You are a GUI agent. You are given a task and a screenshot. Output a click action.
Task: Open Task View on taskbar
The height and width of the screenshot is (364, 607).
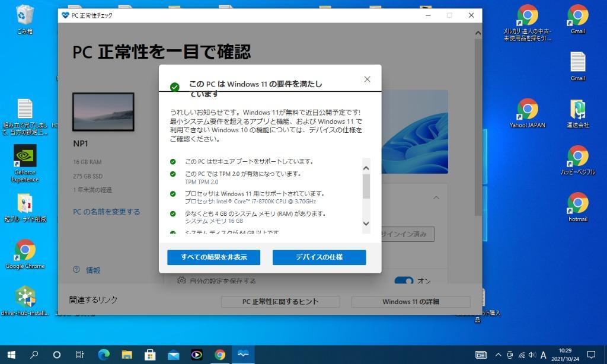pyautogui.click(x=79, y=355)
